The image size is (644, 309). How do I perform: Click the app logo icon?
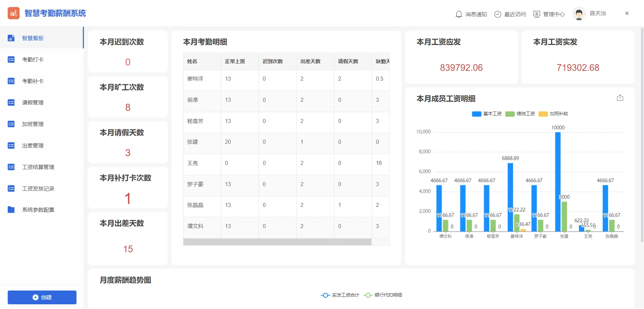[x=13, y=13]
